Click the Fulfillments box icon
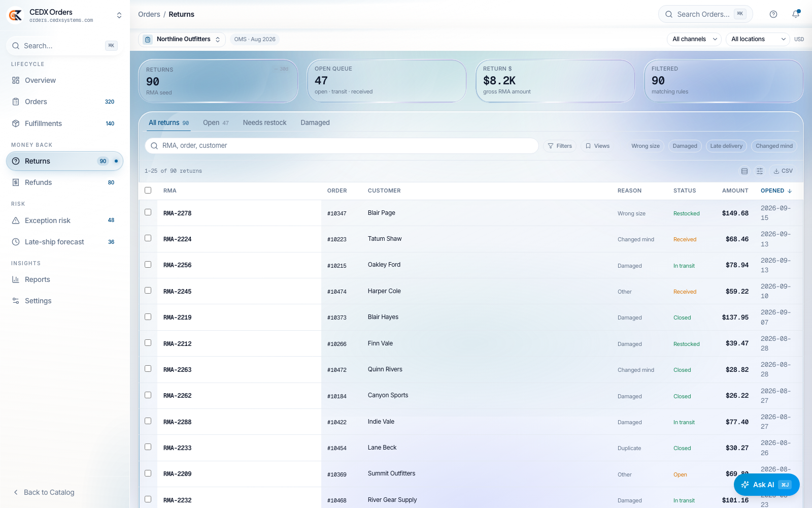This screenshot has width=812, height=508. 16,123
